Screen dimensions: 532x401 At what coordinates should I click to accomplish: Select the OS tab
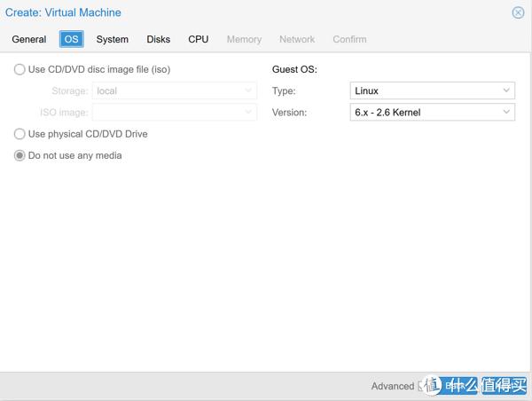coord(71,39)
